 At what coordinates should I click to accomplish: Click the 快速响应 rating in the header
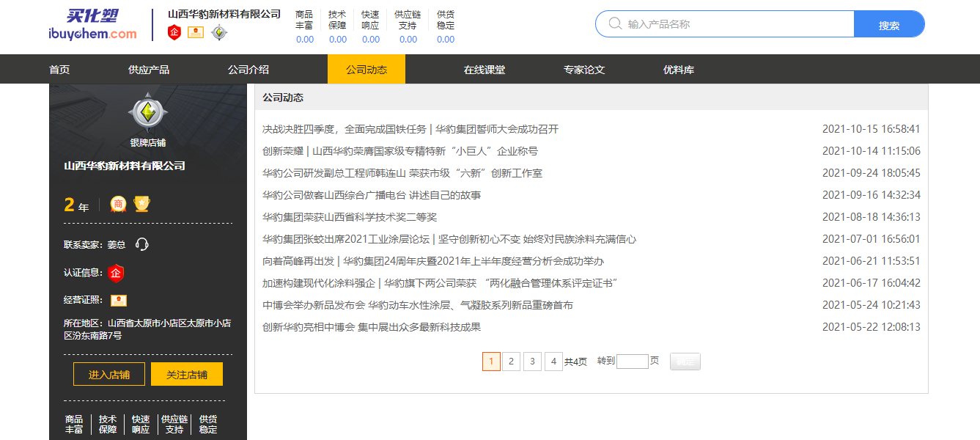tap(371, 26)
